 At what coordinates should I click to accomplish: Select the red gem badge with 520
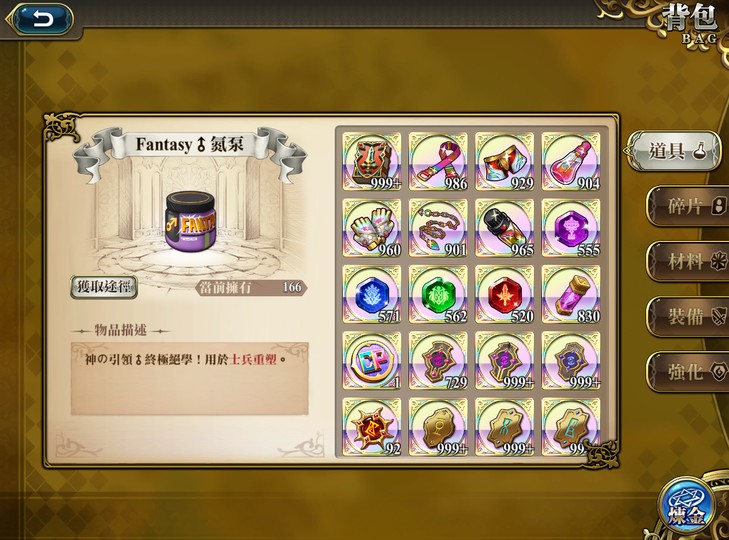(504, 294)
